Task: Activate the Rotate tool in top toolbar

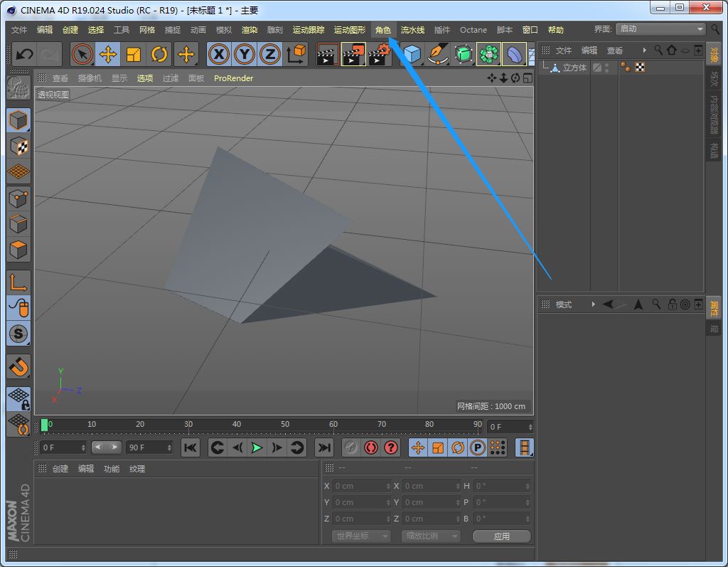Action: [x=159, y=54]
